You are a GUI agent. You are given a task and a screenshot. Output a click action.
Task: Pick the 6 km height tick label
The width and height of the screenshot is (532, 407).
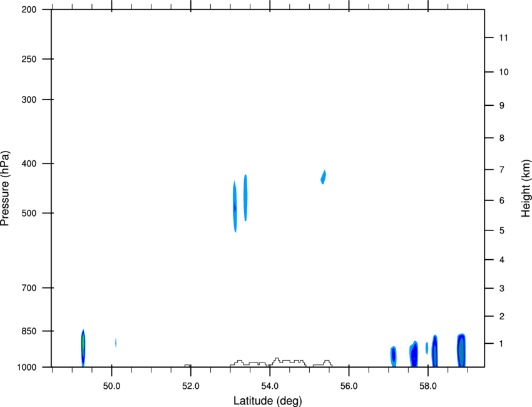click(x=502, y=200)
